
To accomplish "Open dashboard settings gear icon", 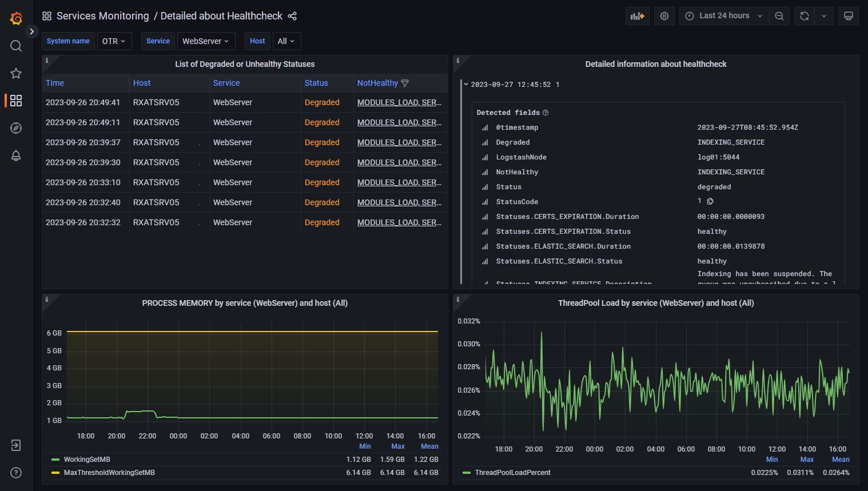I will coord(664,16).
